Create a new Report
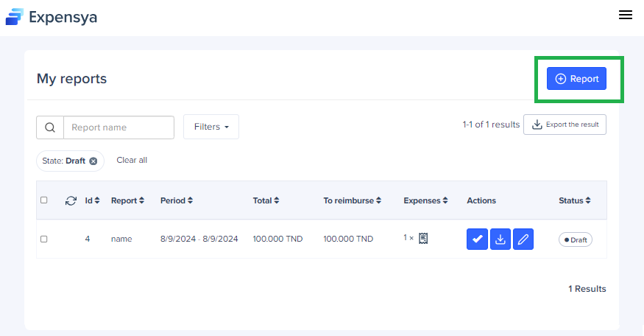The image size is (644, 336). 576,79
